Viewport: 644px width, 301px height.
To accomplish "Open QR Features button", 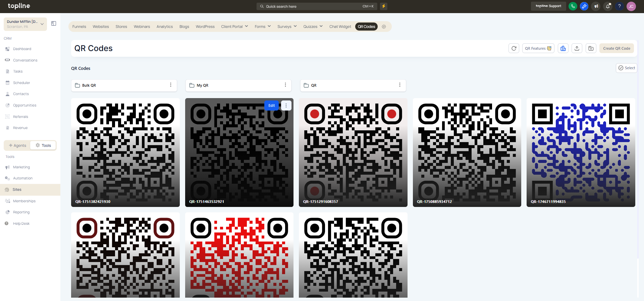I will 538,48.
